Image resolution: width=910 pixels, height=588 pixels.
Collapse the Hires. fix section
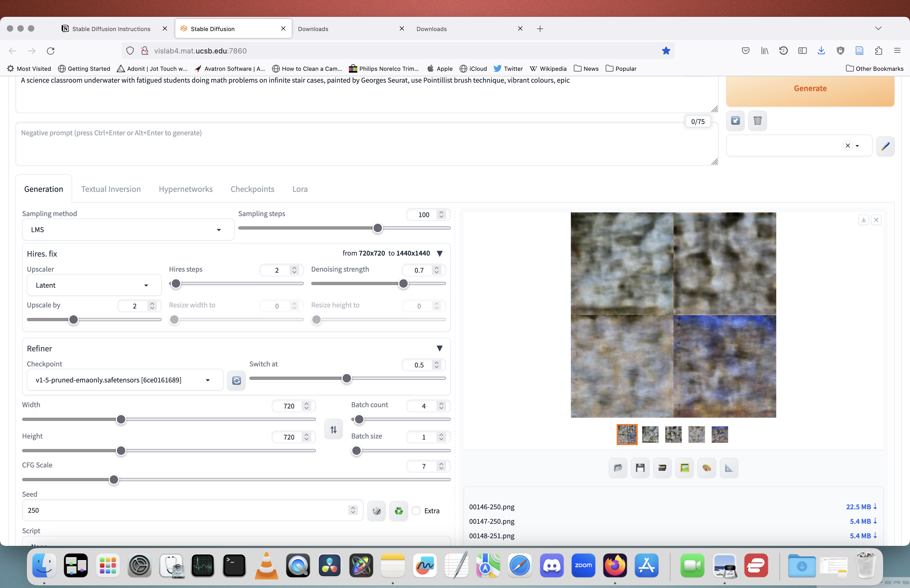pyautogui.click(x=439, y=253)
